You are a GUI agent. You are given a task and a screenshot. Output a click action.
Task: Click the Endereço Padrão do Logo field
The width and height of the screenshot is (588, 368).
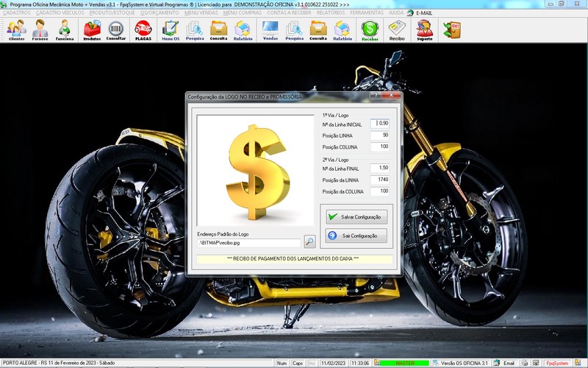click(249, 243)
